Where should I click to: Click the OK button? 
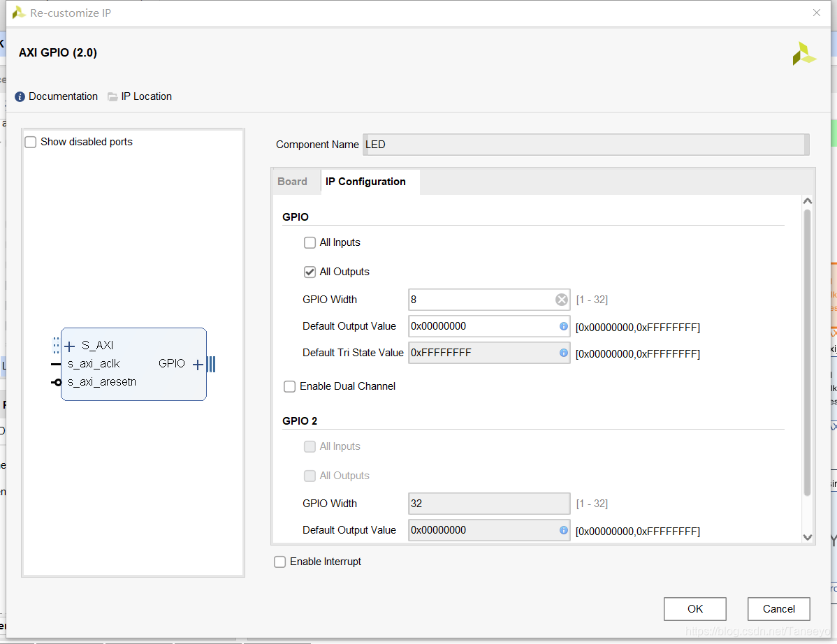[x=695, y=609]
